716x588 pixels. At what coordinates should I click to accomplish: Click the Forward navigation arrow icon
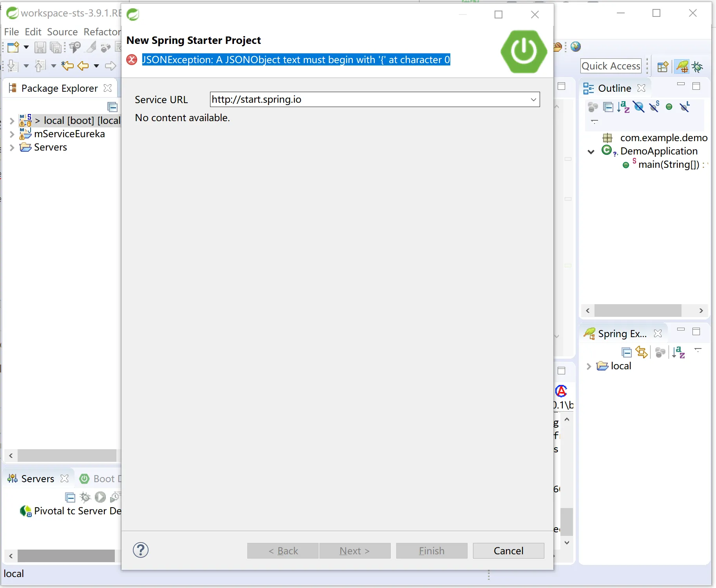pyautogui.click(x=111, y=65)
